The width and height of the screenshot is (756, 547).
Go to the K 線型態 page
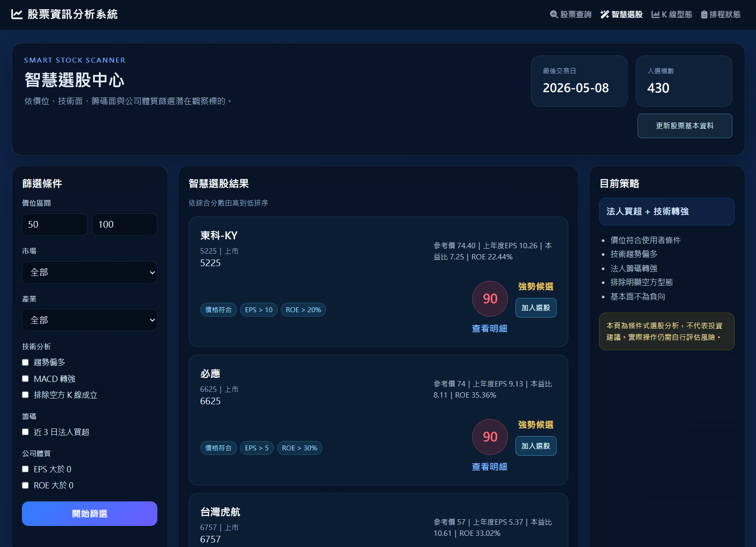[672, 14]
